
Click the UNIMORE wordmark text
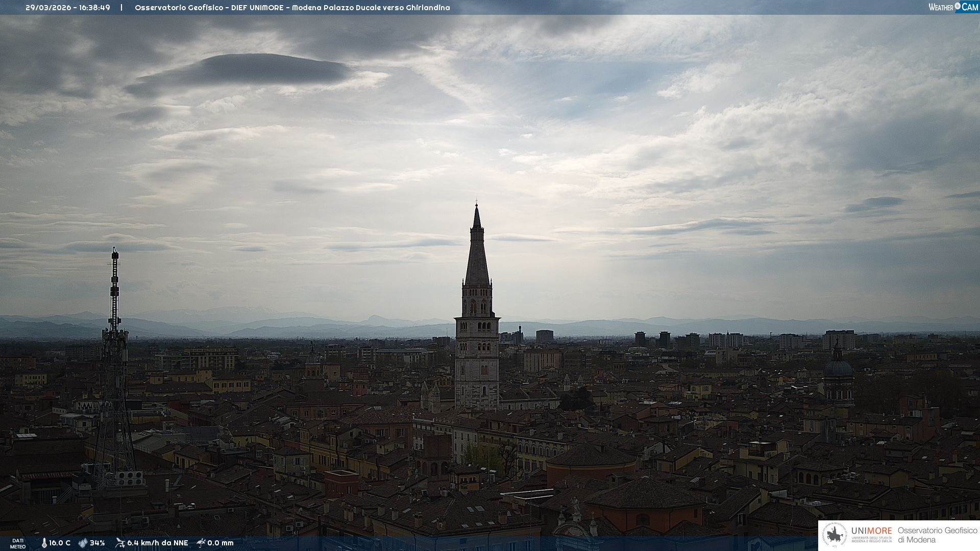(871, 531)
